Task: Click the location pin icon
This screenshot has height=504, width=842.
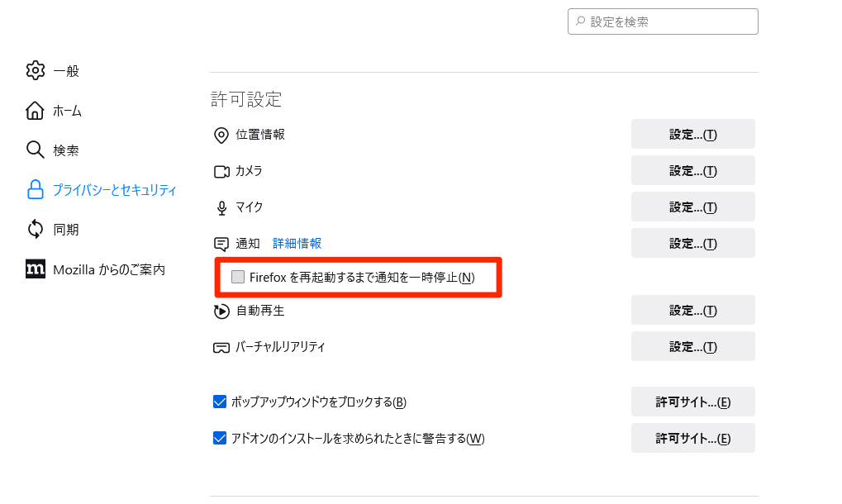Action: [221, 135]
